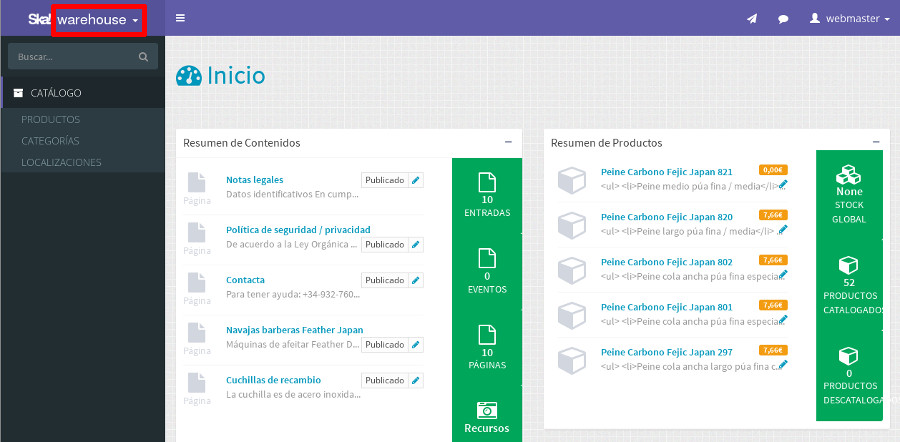Click box thumbnail for Peine Japan 821
Screen dimensions: 900x442
(x=572, y=181)
